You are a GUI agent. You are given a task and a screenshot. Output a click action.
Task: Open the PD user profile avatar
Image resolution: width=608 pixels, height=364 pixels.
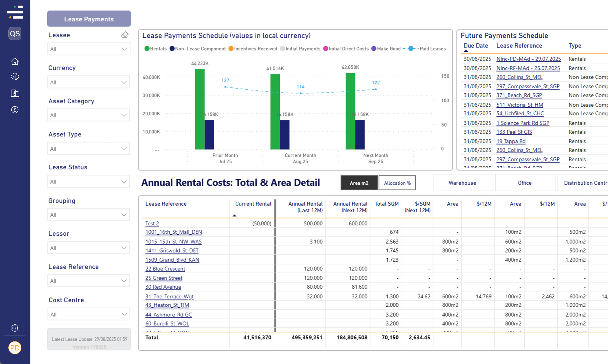pos(15,348)
